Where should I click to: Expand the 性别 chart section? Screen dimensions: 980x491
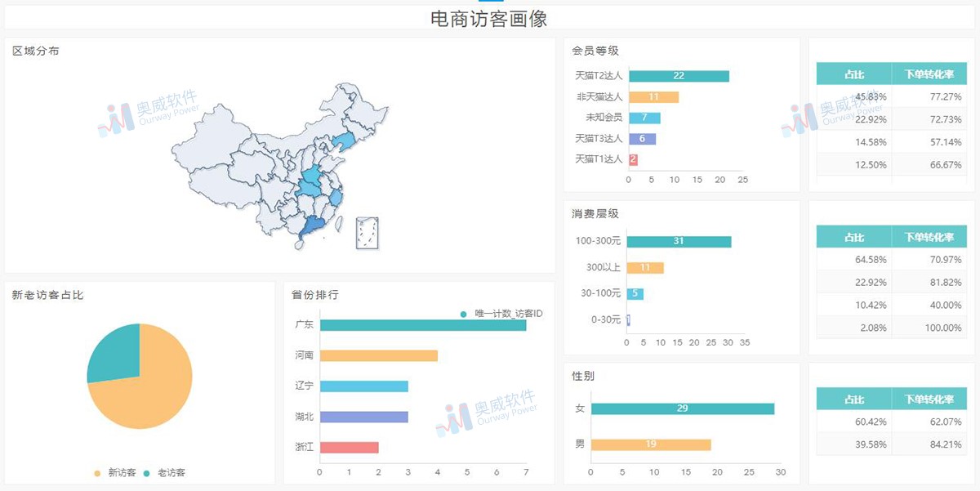581,377
